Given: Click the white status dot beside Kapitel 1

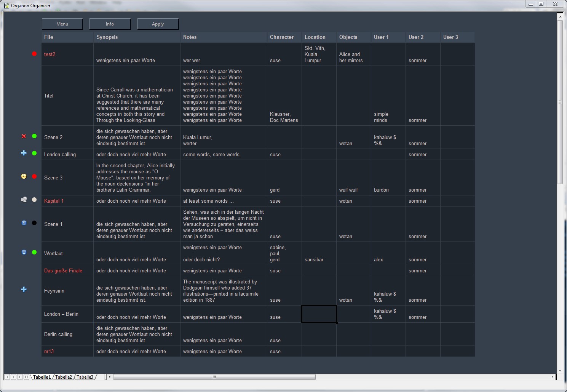Looking at the screenshot, I should [x=34, y=200].
